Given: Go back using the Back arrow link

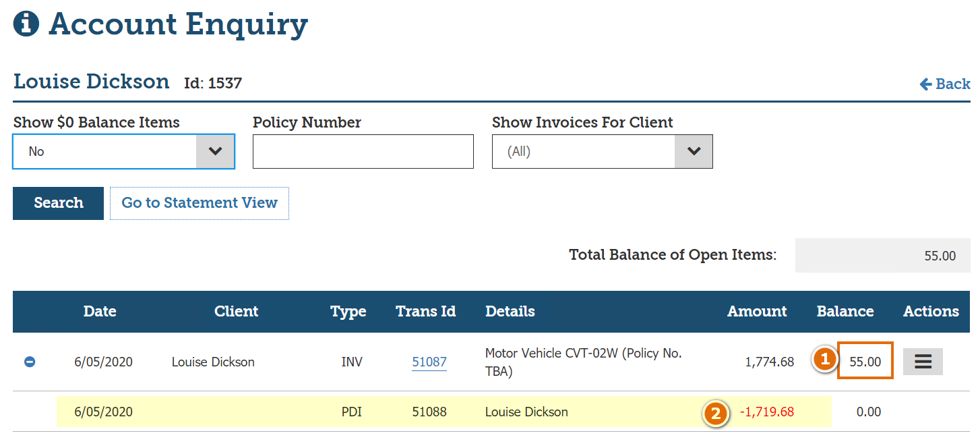Looking at the screenshot, I should (945, 84).
